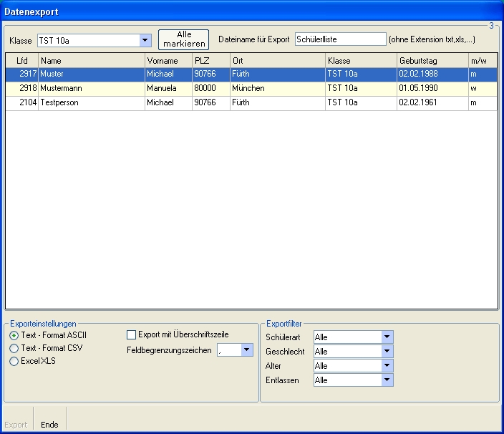Expand the Alter filter dropdown
Image resolution: width=504 pixels, height=434 pixels.
(387, 366)
